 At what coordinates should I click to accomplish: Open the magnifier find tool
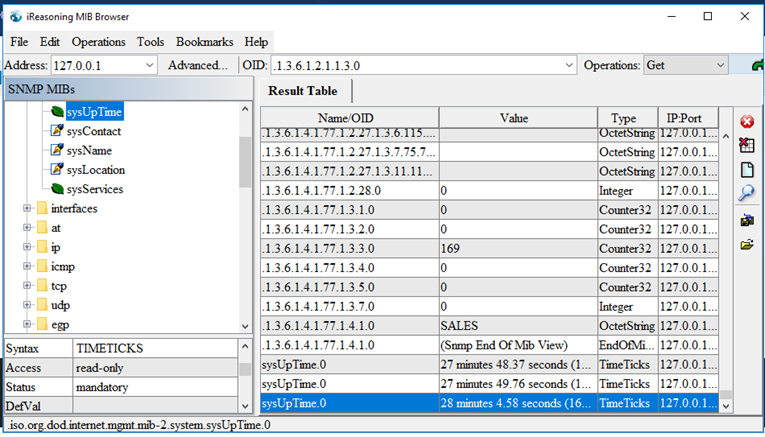pyautogui.click(x=746, y=193)
